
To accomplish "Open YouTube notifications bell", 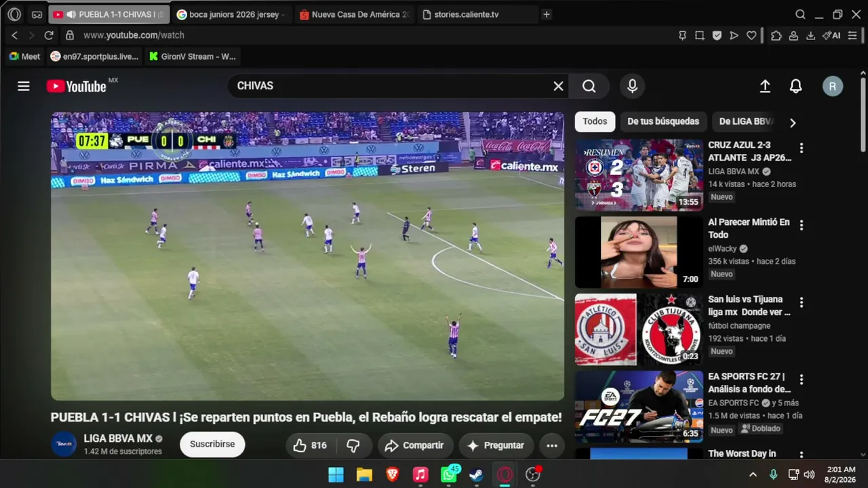I will click(796, 86).
